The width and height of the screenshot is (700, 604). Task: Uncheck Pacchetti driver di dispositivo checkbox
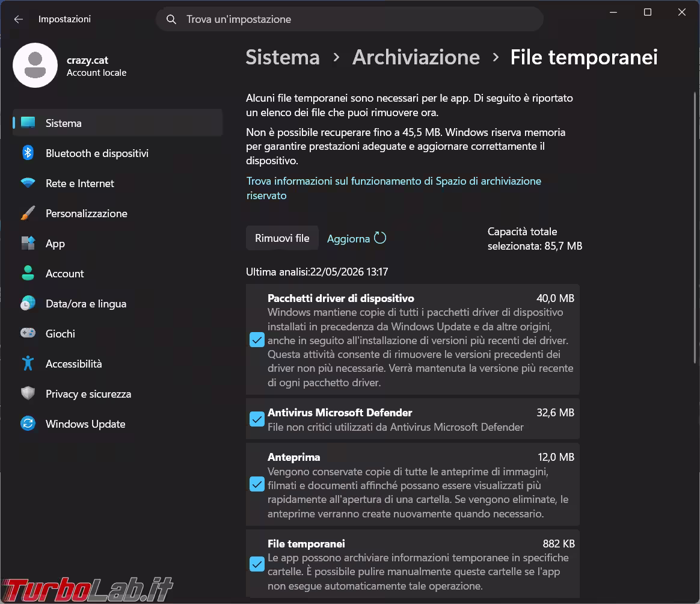pyautogui.click(x=257, y=340)
